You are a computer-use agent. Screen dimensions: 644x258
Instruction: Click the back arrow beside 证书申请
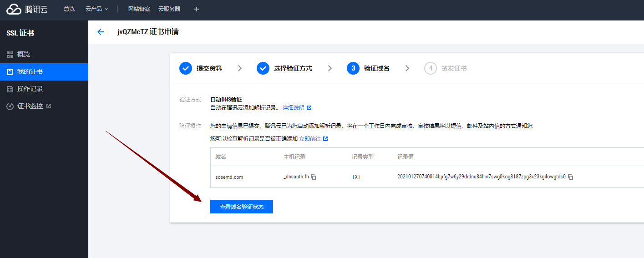coord(101,32)
